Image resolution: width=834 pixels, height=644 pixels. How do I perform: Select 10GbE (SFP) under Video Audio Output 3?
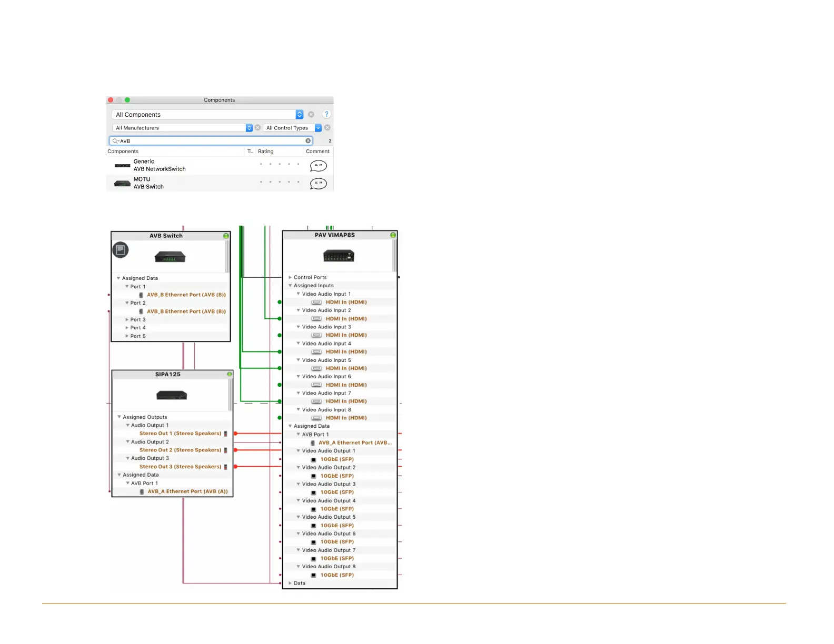point(337,492)
